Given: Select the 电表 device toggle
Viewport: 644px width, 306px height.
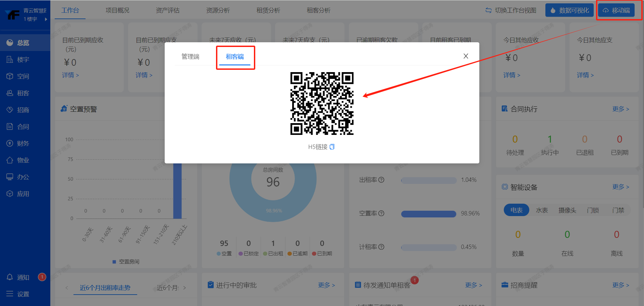Looking at the screenshot, I should (x=516, y=210).
